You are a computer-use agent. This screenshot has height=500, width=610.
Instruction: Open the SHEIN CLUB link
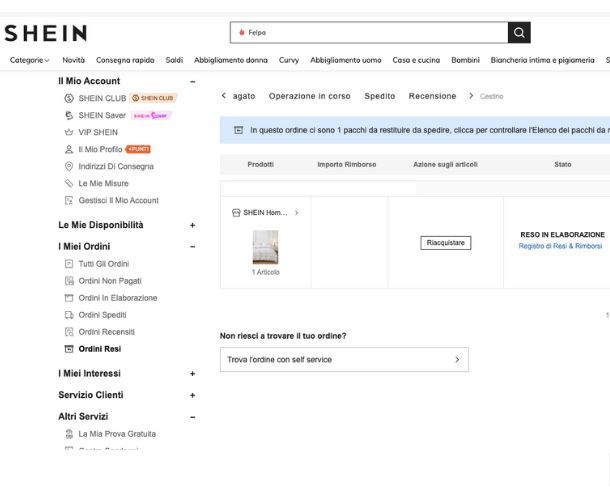coord(102,98)
